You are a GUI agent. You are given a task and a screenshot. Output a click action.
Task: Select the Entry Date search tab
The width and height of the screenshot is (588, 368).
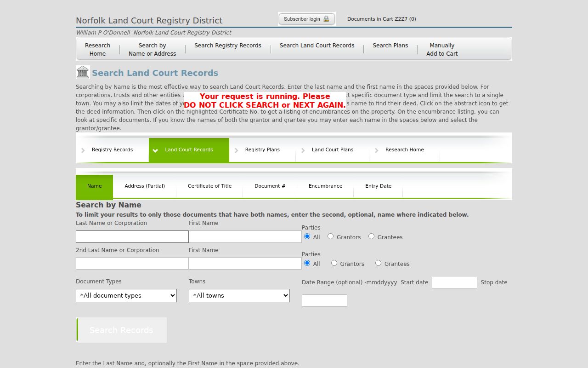coord(378,186)
